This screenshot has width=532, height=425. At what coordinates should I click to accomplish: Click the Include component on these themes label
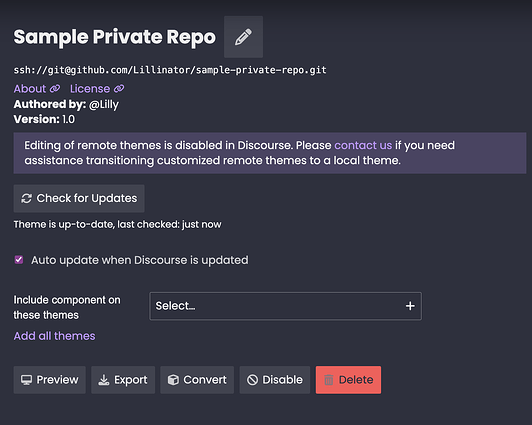67,307
